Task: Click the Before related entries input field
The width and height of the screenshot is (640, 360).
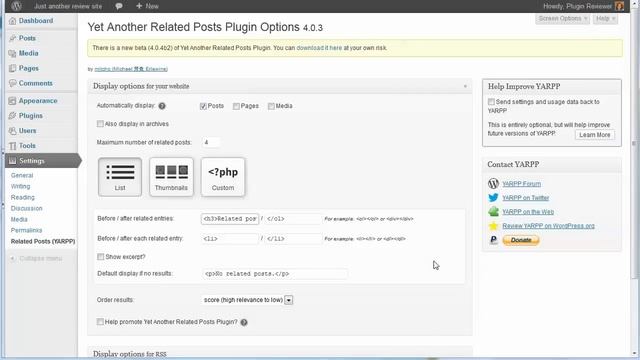Action: point(230,219)
